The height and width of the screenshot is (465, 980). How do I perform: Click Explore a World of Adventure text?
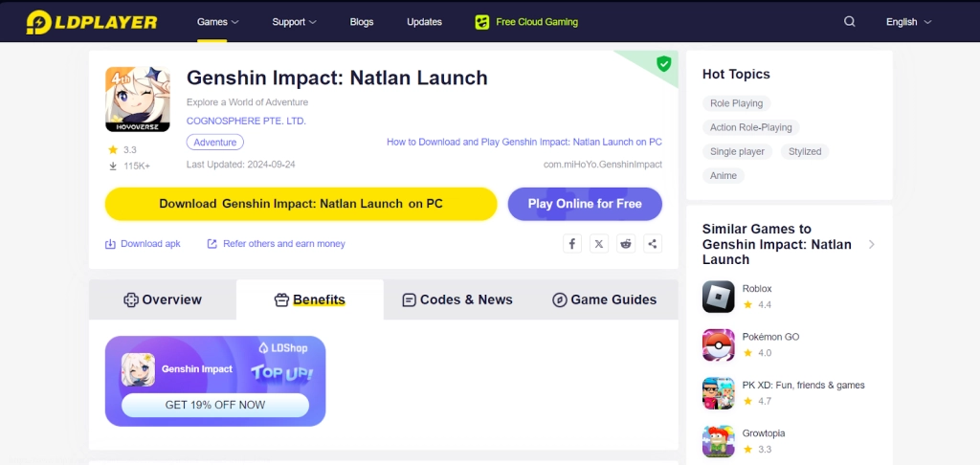tap(247, 102)
